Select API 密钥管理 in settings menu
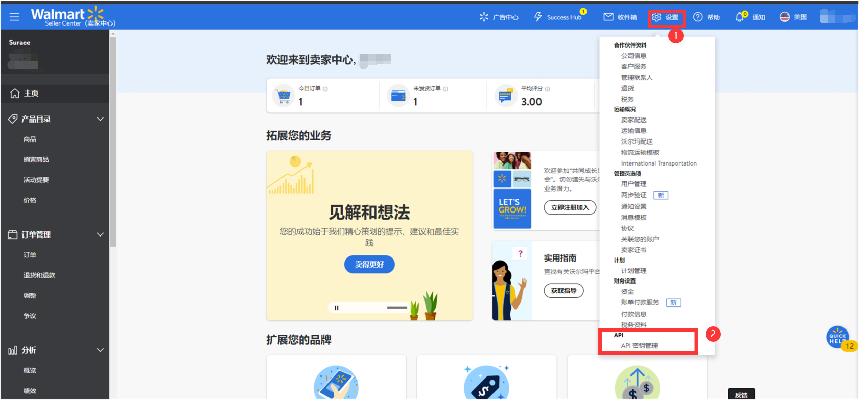This screenshot has height=401, width=868. (639, 346)
